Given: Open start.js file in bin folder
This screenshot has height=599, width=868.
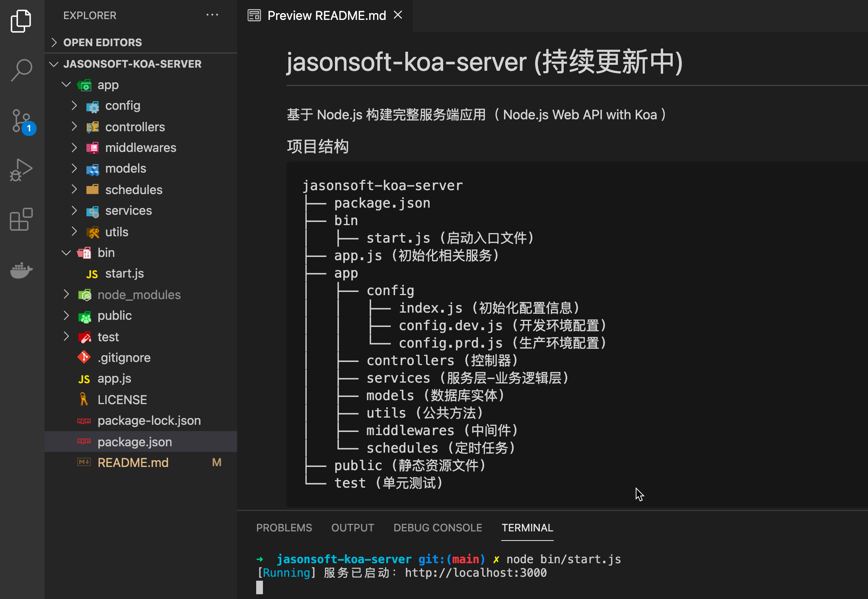Looking at the screenshot, I should 124,274.
